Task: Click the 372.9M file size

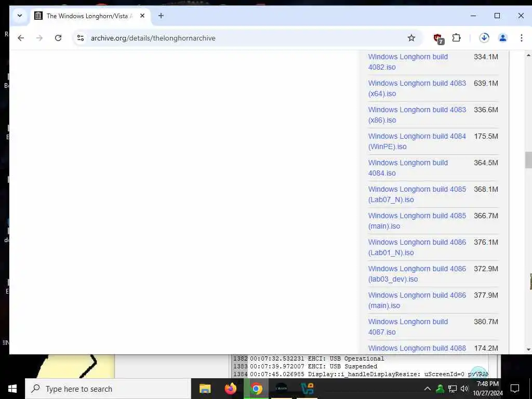Action: click(x=486, y=269)
